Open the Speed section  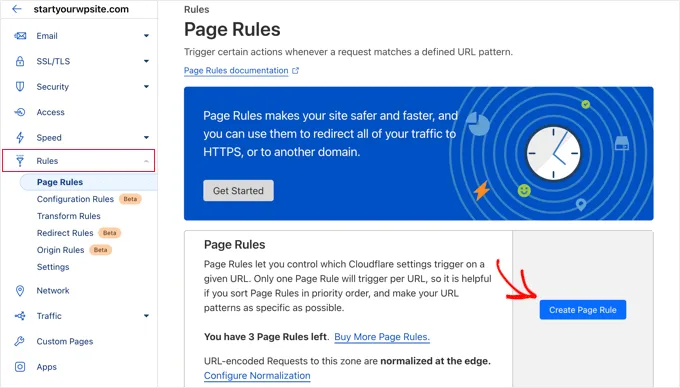click(x=49, y=137)
